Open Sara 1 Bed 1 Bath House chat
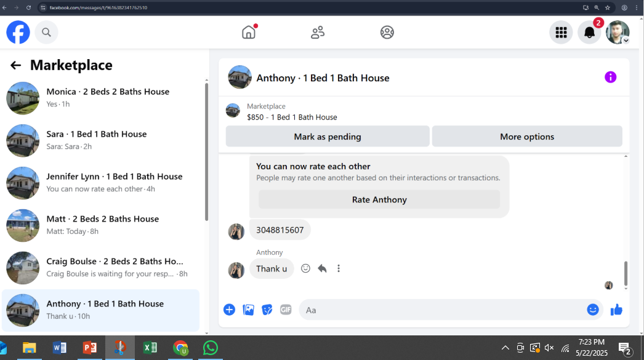The image size is (644, 360). click(100, 140)
